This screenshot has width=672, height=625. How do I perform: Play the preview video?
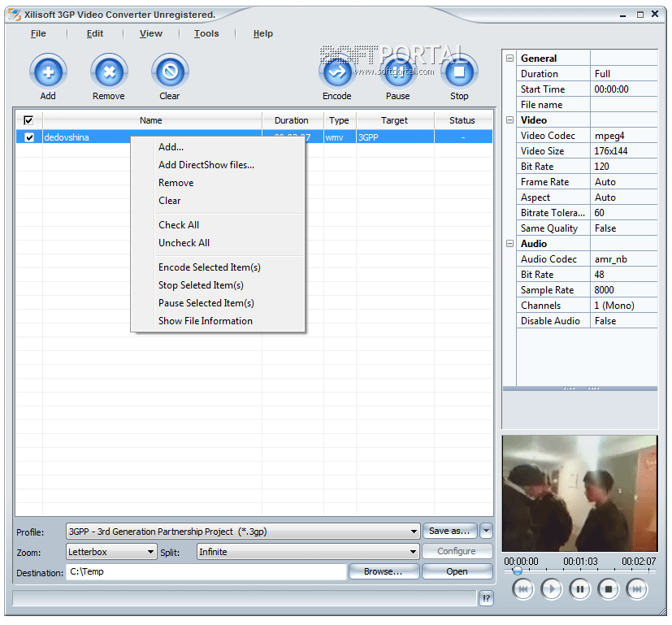551,589
